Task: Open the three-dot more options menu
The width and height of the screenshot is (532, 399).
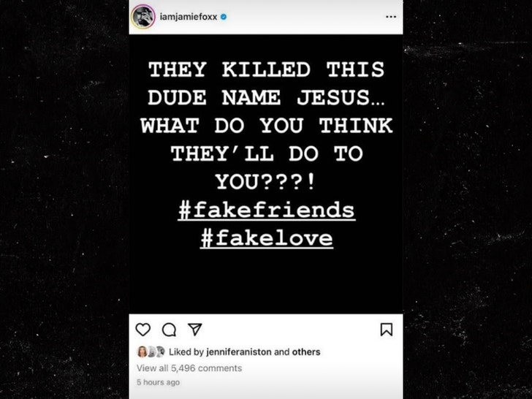Action: pyautogui.click(x=391, y=16)
